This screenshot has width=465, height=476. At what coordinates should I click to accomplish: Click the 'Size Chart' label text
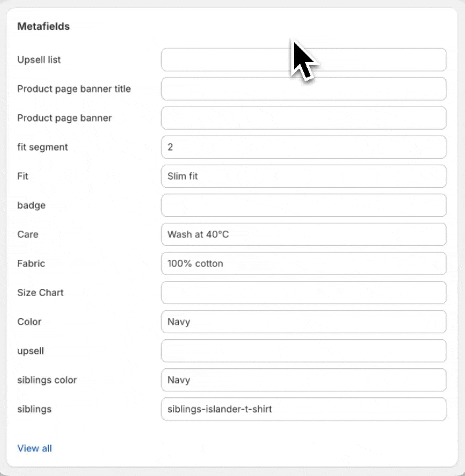click(40, 292)
